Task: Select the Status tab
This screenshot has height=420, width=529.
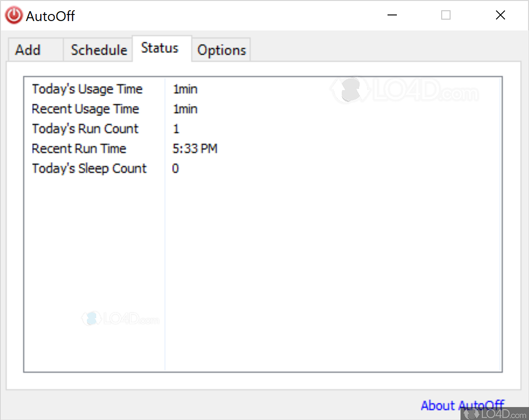Action: [x=160, y=48]
